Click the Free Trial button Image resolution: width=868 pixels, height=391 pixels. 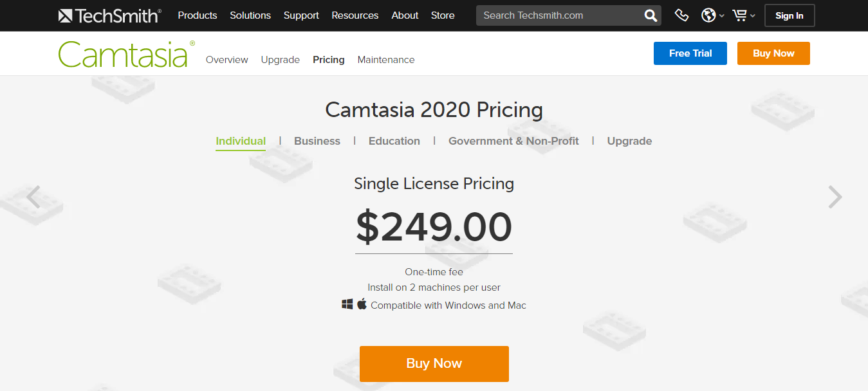(690, 53)
